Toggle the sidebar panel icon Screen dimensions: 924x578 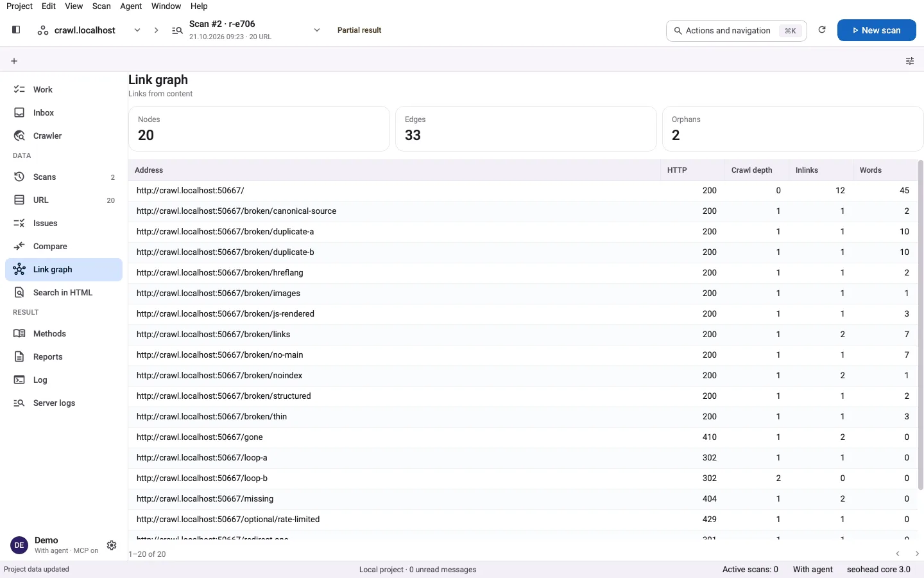pyautogui.click(x=16, y=30)
